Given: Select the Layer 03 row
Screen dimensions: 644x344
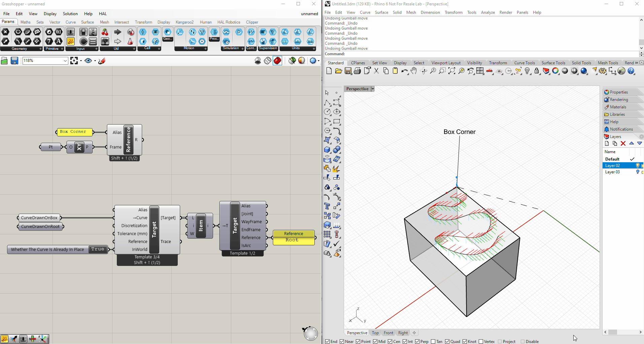Looking at the screenshot, I should point(623,172).
